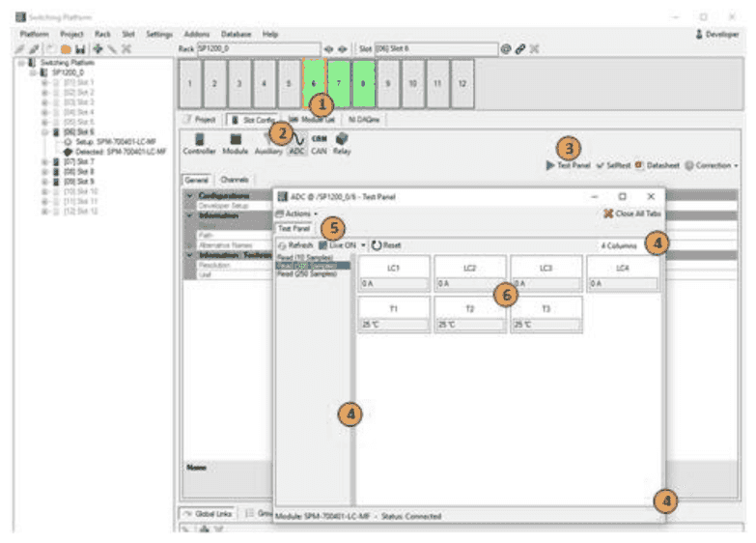Click the Rack name input field
This screenshot has height=543, width=756.
point(259,48)
